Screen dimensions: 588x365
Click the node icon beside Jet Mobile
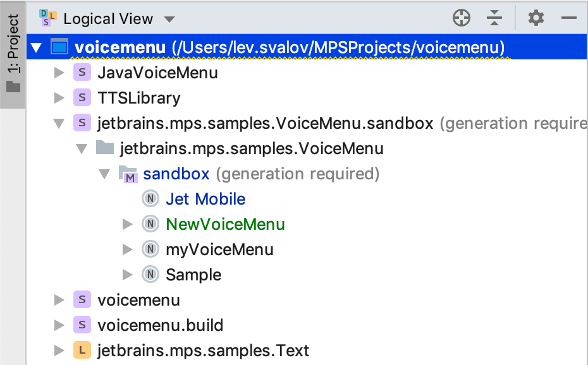150,199
